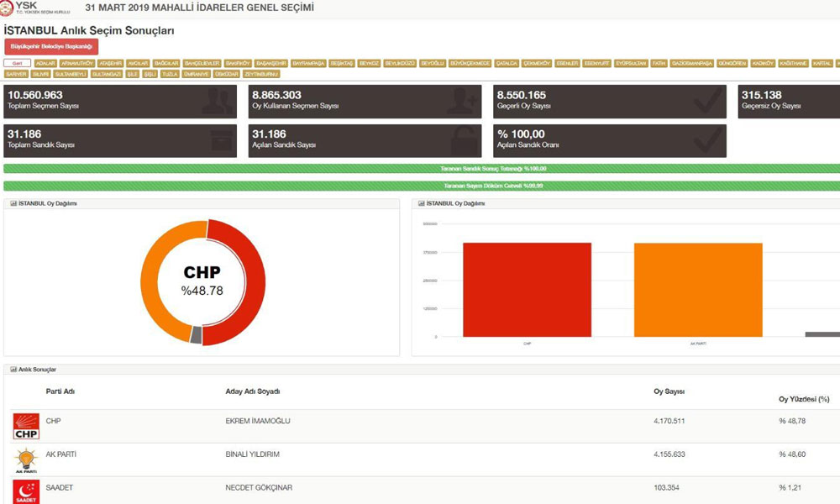Select the ADALAR district button
This screenshot has height=504, width=840.
45,63
